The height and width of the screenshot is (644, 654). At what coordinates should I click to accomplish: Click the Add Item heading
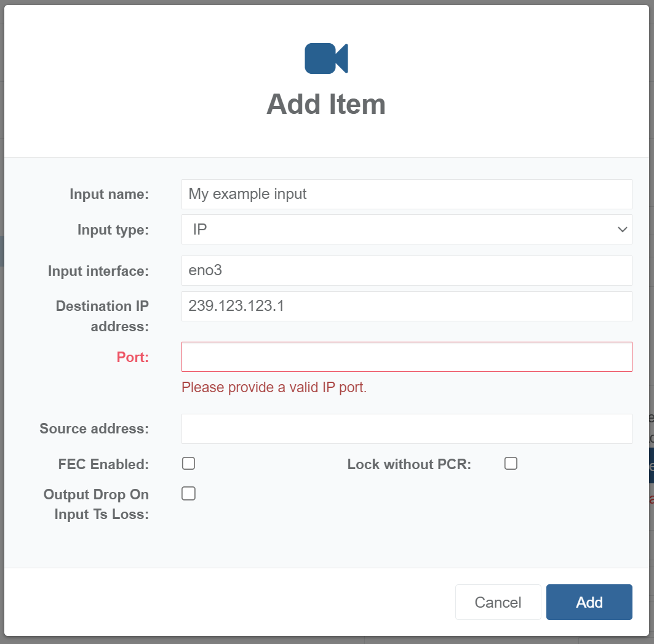click(x=326, y=104)
